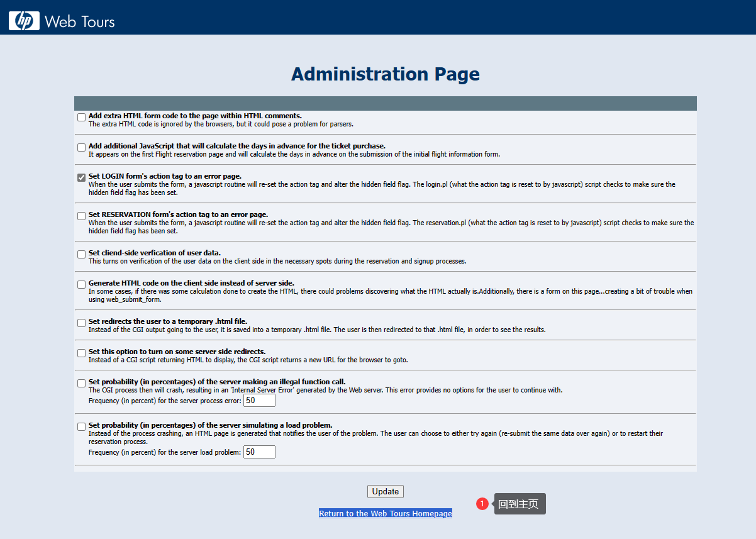Enable the server load problem probability checkbox
Viewport: 756px width, 539px height.
point(82,426)
